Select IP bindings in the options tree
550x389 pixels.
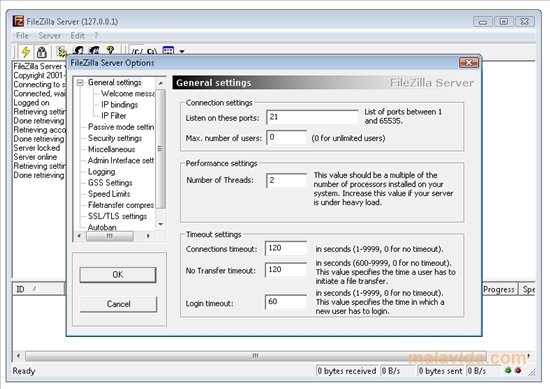[119, 105]
